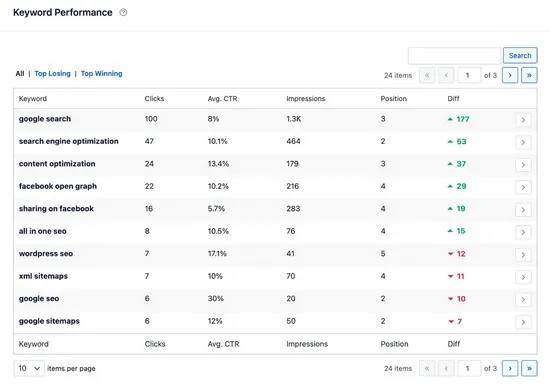Click the keyword search input field

pos(454,55)
